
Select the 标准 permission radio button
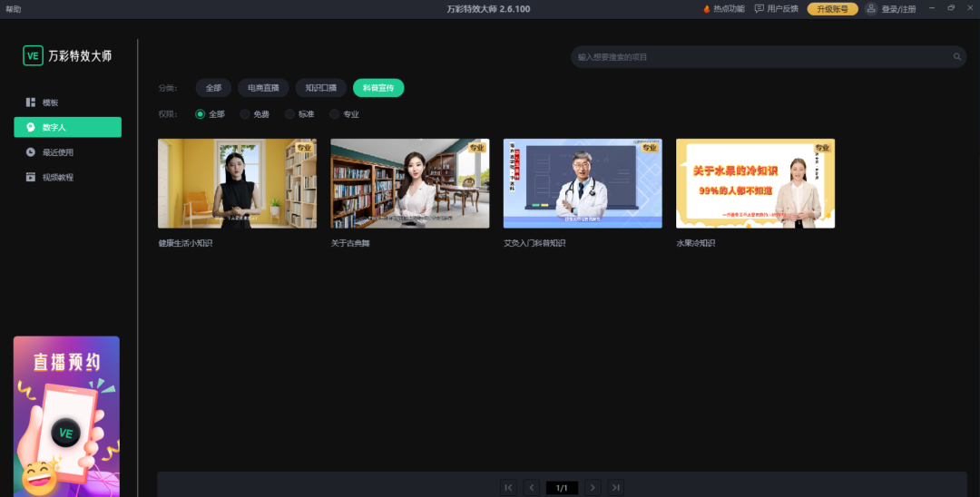click(x=289, y=114)
